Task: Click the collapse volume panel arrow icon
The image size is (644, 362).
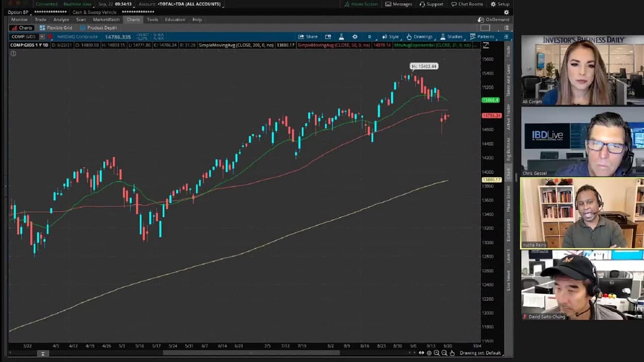Action: (x=43, y=354)
